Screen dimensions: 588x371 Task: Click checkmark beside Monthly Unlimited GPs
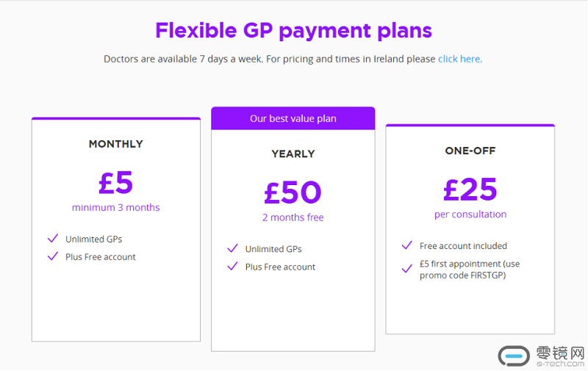tap(53, 239)
